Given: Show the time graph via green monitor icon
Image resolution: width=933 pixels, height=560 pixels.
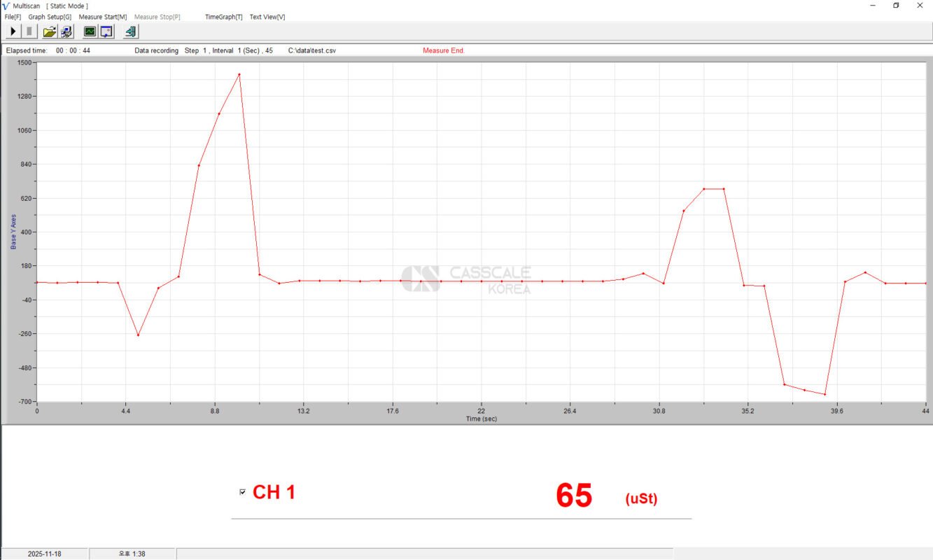Looking at the screenshot, I should (90, 31).
